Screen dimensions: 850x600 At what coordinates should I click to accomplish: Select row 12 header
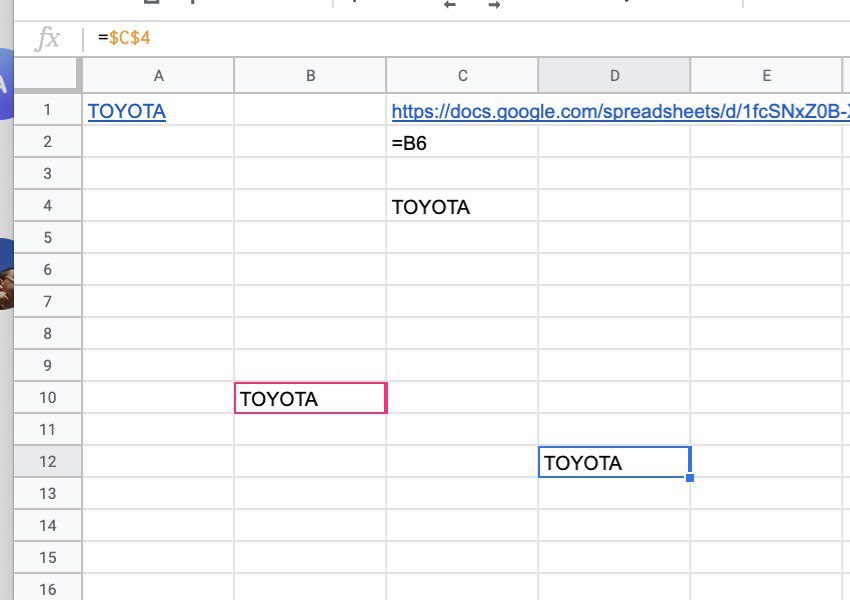(x=48, y=462)
